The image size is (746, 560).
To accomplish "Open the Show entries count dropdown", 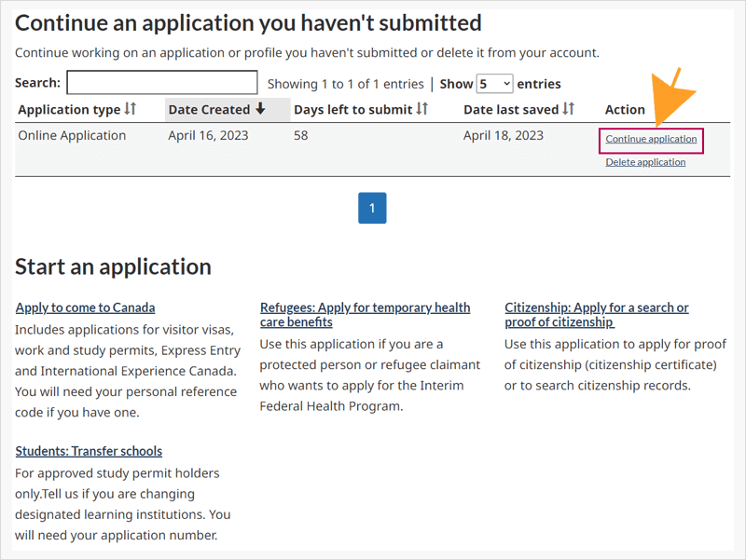I will pyautogui.click(x=495, y=84).
